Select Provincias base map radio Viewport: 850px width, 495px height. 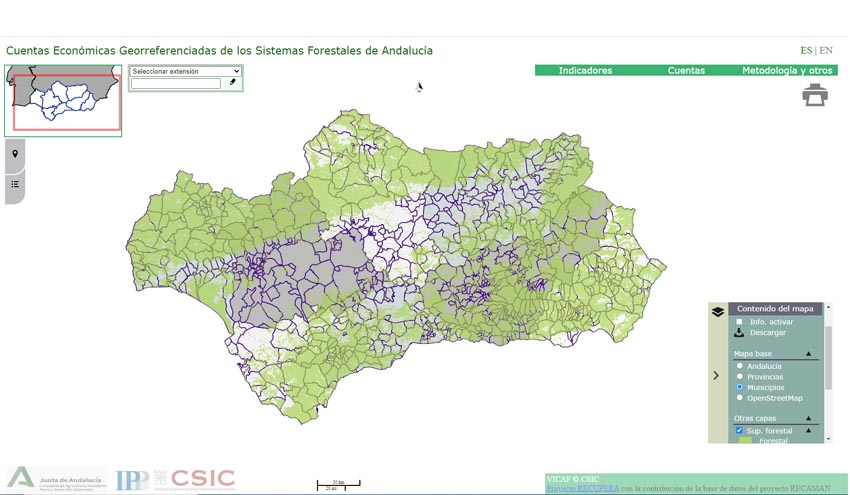pos(739,376)
